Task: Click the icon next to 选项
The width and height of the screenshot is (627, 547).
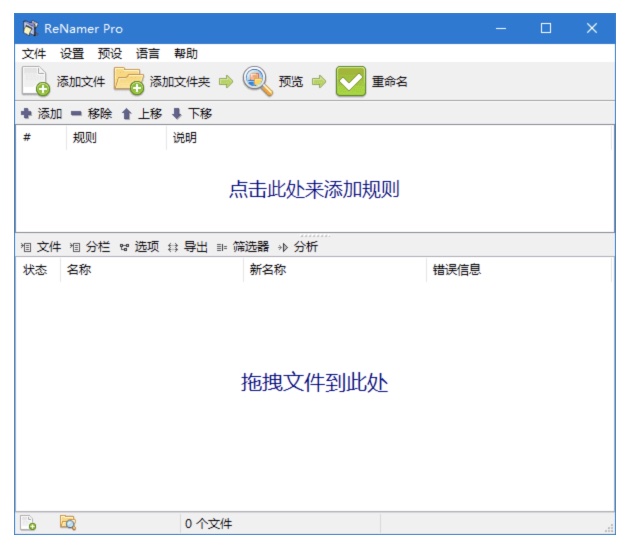Action: 124,248
